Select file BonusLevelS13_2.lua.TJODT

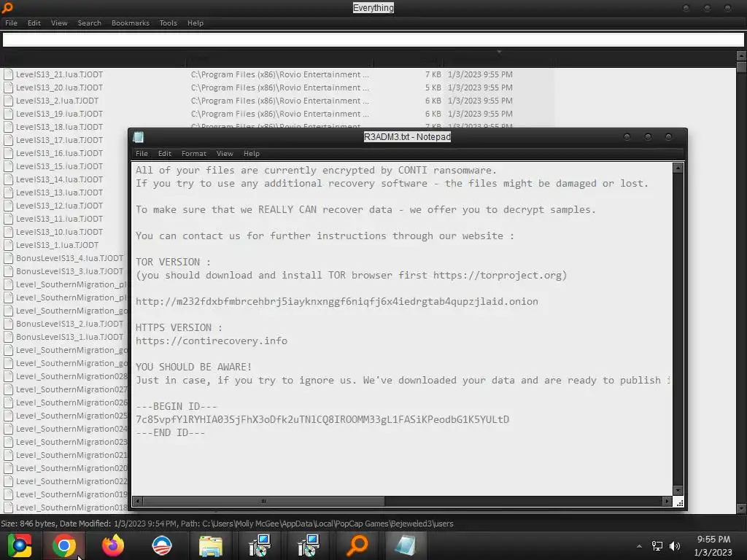(x=69, y=324)
